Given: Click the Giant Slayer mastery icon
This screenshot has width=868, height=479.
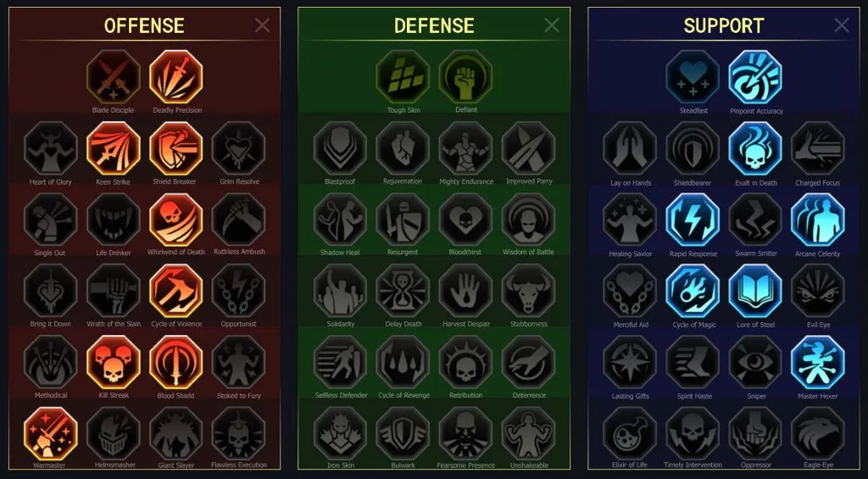Looking at the screenshot, I should pos(176,433).
